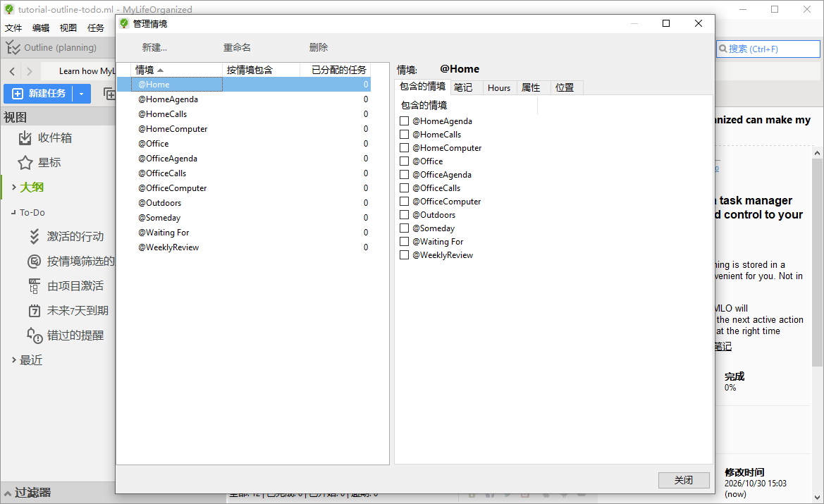Go back with the navigation left arrow
The height and width of the screenshot is (504, 824).
[12, 71]
